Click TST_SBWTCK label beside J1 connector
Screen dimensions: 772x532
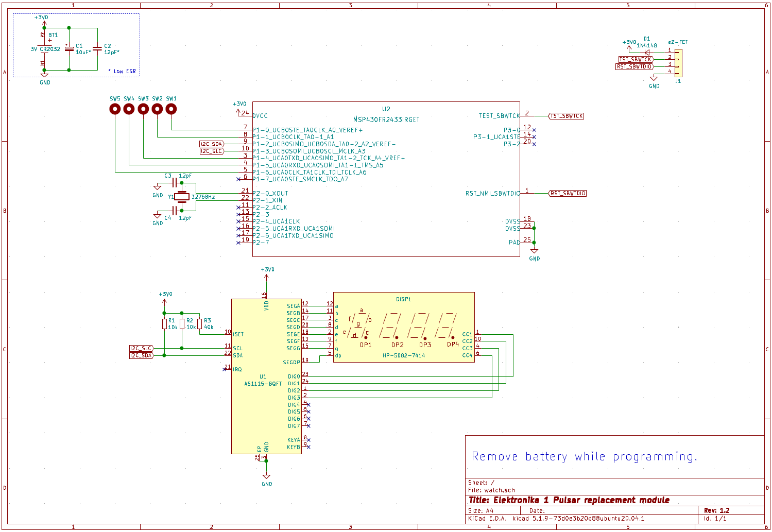click(x=636, y=59)
